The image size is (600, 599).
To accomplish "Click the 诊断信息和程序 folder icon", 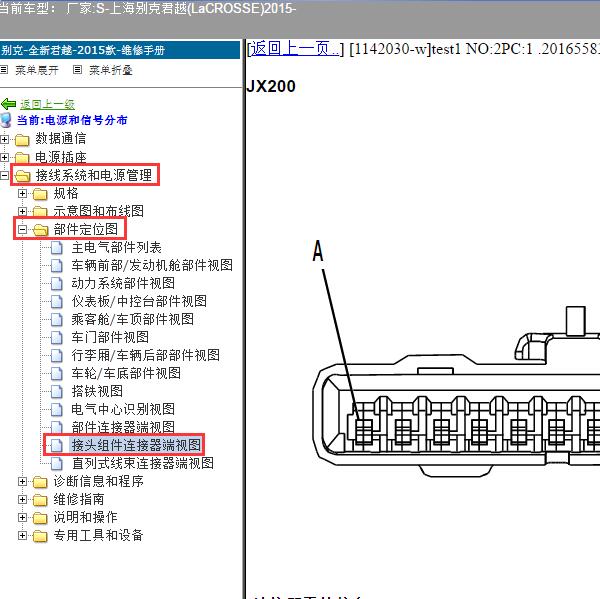I will 40,482.
